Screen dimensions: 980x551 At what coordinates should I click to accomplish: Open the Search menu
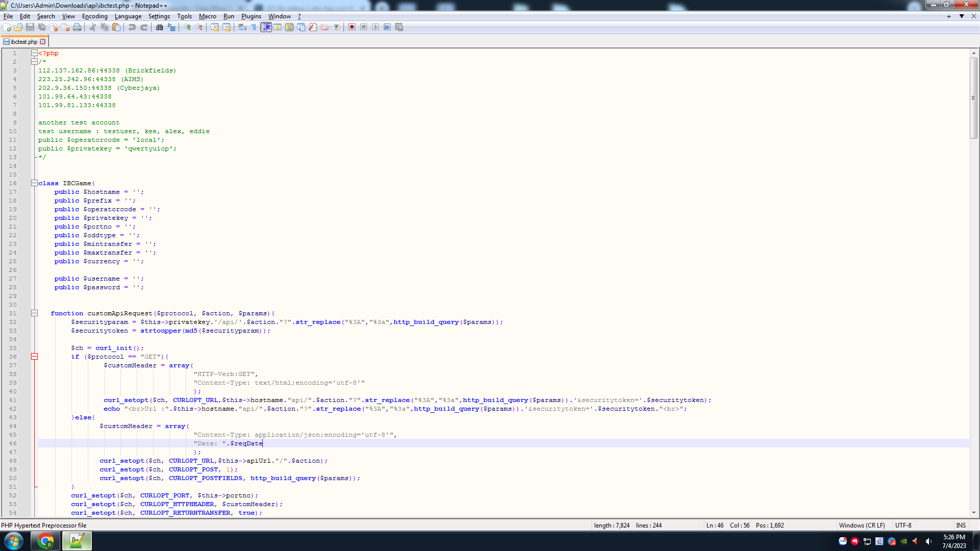tap(46, 16)
